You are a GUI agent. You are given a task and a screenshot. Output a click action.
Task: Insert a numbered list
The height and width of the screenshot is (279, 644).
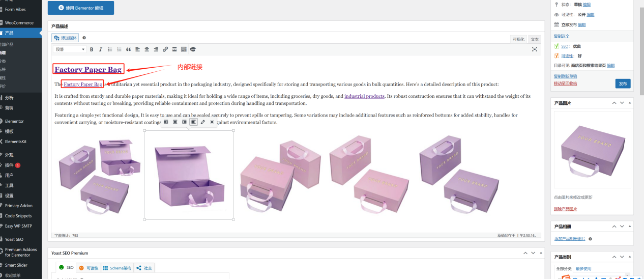click(x=119, y=49)
